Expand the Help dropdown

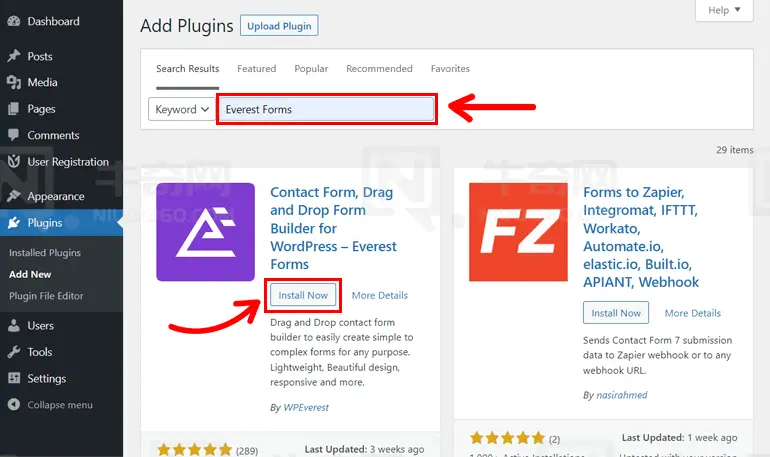(724, 10)
